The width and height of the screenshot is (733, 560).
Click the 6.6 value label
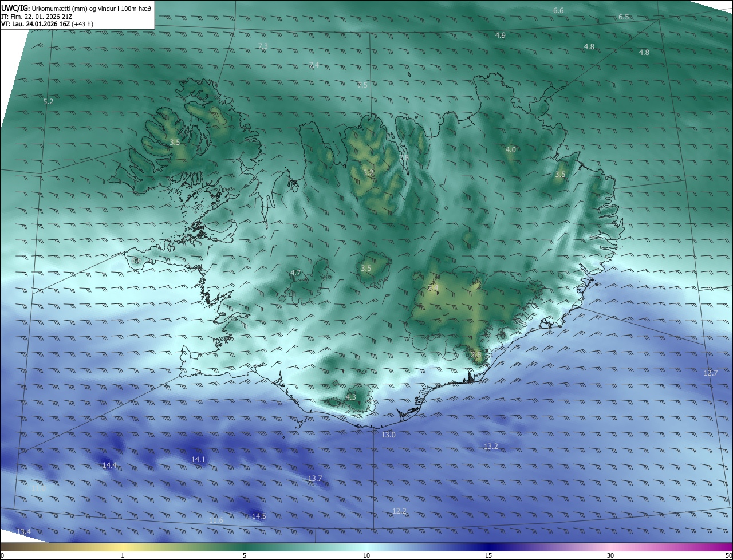click(x=558, y=11)
